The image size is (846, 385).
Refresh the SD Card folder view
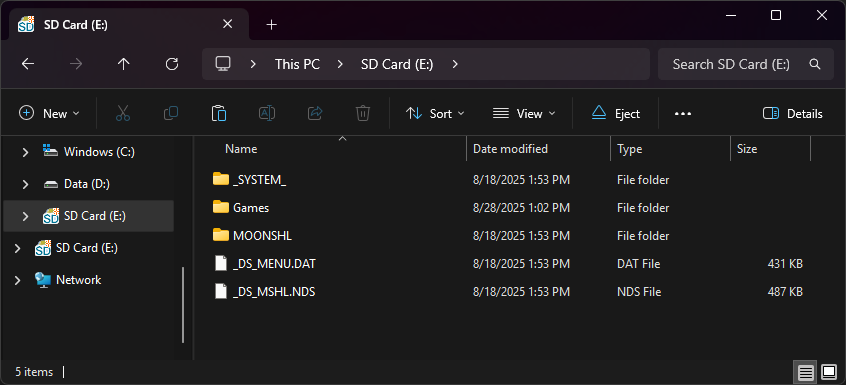point(172,64)
